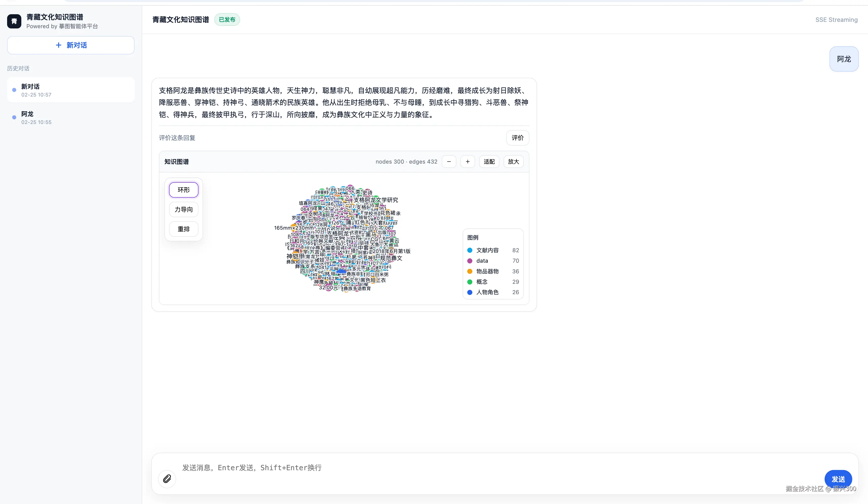Select the 环形 layout mode
The image size is (868, 504).
click(183, 190)
